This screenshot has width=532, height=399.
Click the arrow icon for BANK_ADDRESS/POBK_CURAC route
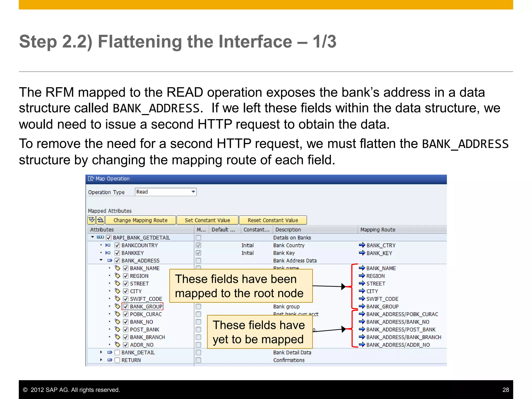(x=362, y=314)
